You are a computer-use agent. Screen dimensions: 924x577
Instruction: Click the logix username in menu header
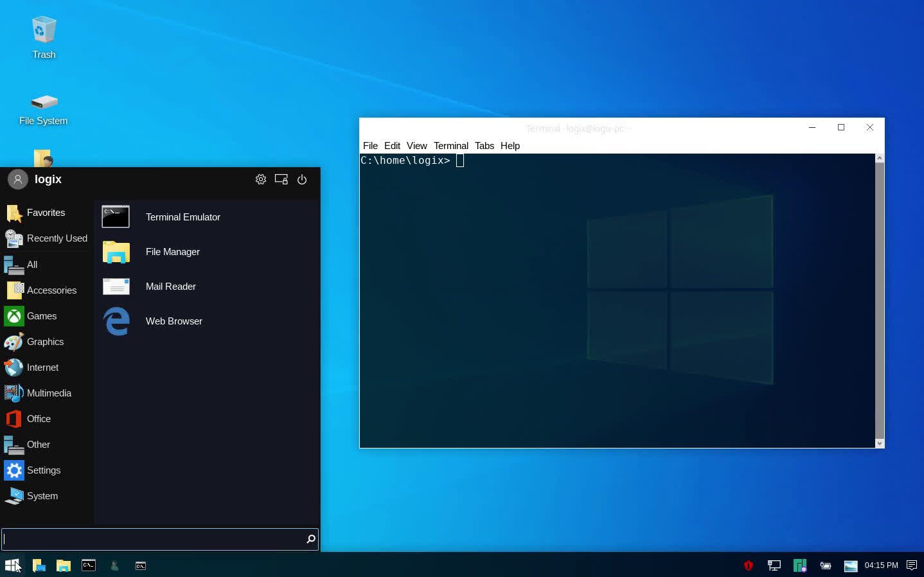point(48,180)
